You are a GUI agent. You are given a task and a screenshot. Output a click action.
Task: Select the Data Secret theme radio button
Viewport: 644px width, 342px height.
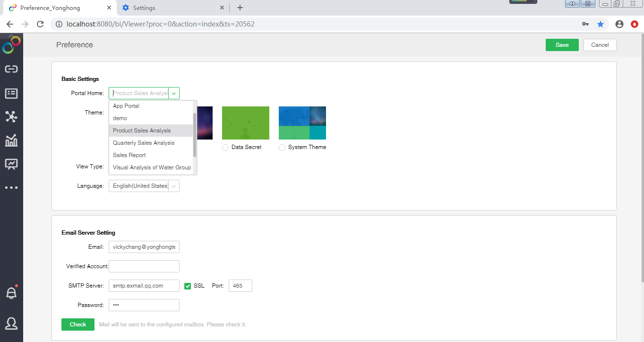pos(225,148)
